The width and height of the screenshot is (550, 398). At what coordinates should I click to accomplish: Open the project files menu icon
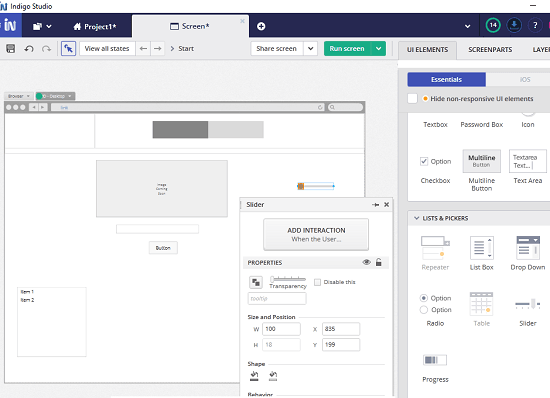42,26
